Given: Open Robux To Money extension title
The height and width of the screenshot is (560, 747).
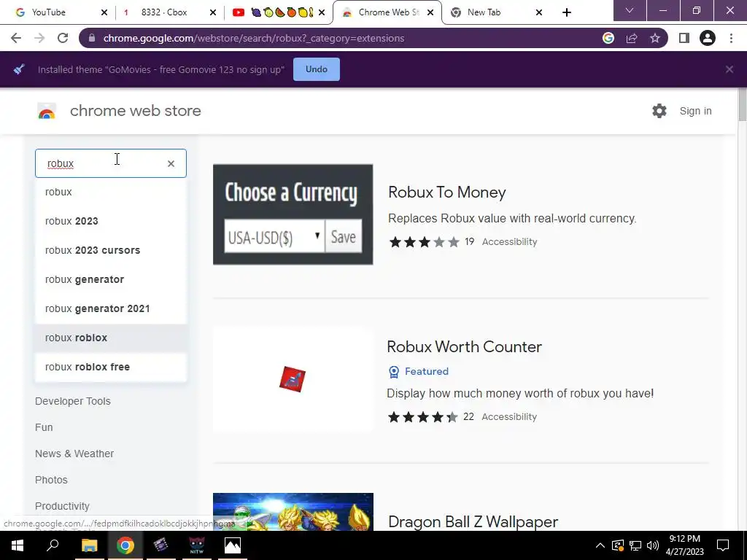Looking at the screenshot, I should click(447, 192).
